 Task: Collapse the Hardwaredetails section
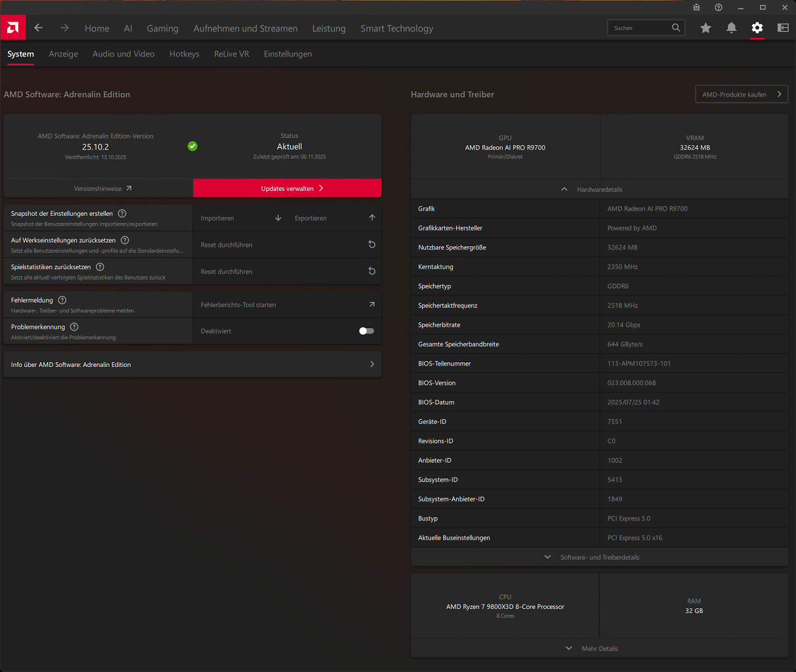(x=599, y=189)
